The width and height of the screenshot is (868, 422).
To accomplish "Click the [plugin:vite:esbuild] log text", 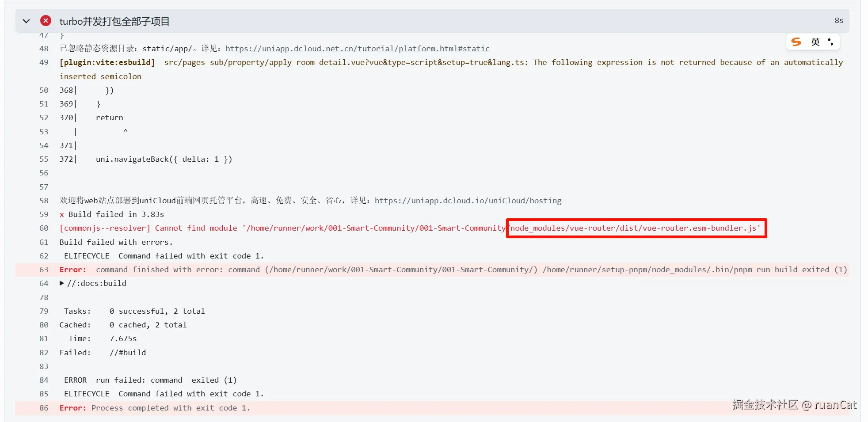I will (107, 62).
